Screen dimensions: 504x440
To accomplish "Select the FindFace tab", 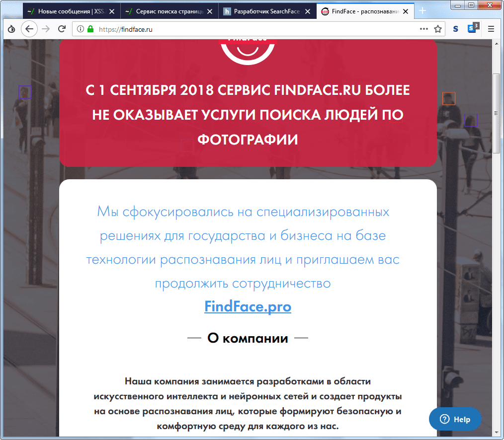I will [x=365, y=11].
